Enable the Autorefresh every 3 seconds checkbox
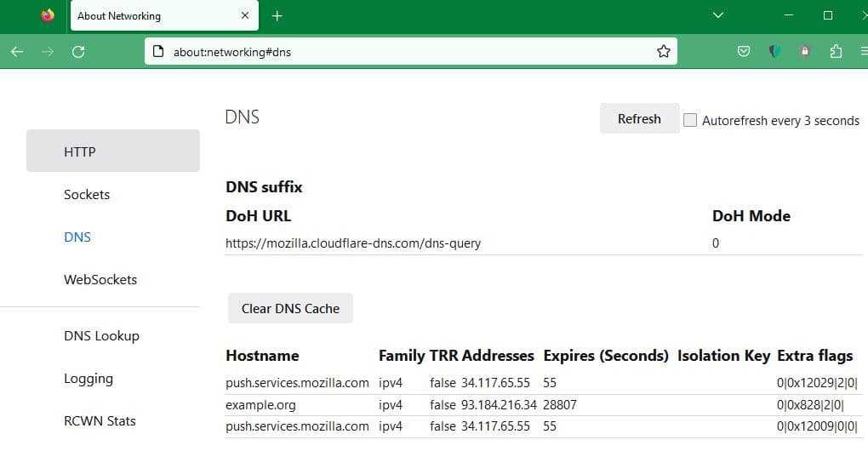Image resolution: width=868 pixels, height=457 pixels. point(690,120)
